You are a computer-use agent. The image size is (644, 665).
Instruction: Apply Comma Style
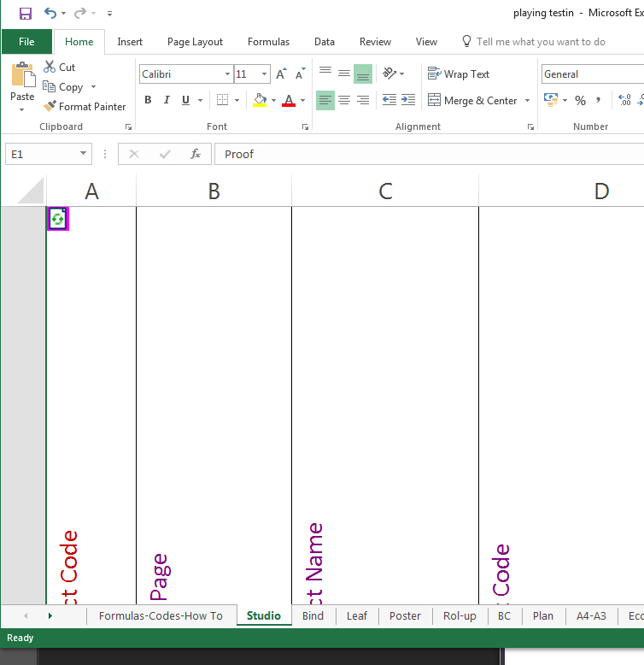click(598, 100)
